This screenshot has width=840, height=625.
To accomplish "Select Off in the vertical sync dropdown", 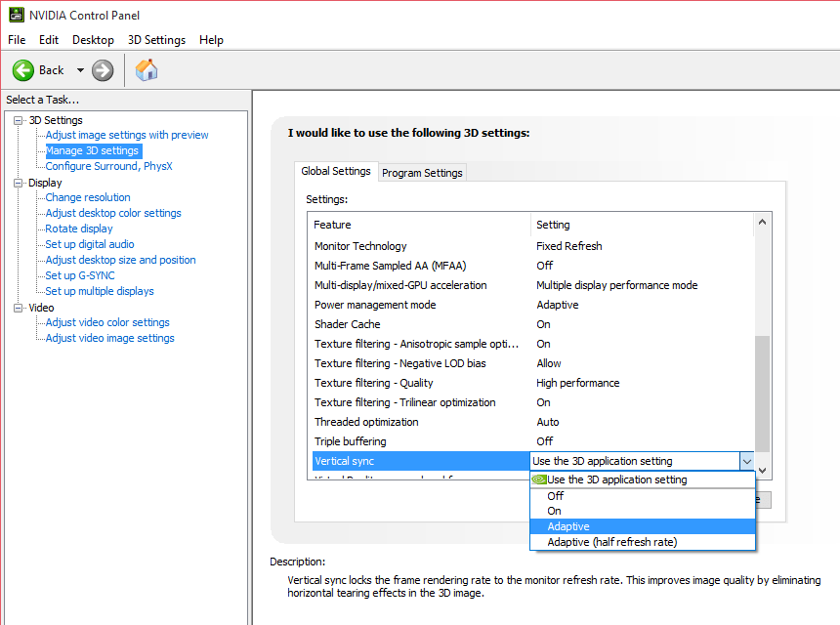I will pyautogui.click(x=556, y=495).
